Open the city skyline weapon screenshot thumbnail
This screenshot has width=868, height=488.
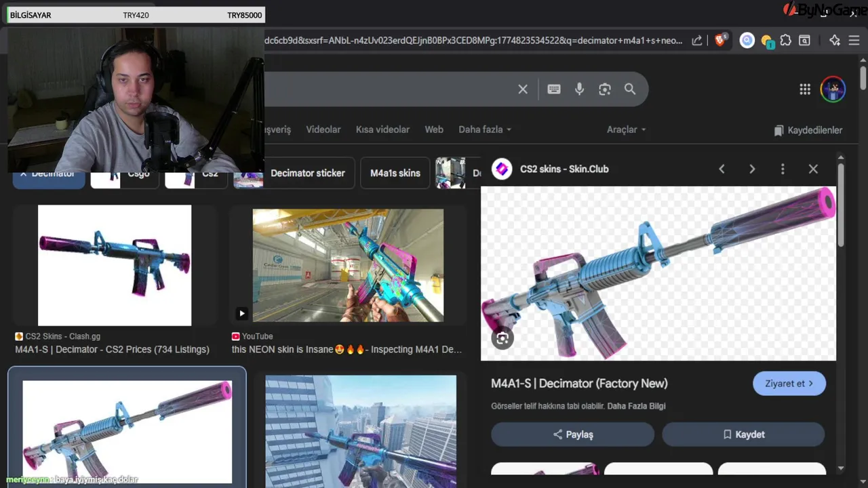pyautogui.click(x=361, y=431)
